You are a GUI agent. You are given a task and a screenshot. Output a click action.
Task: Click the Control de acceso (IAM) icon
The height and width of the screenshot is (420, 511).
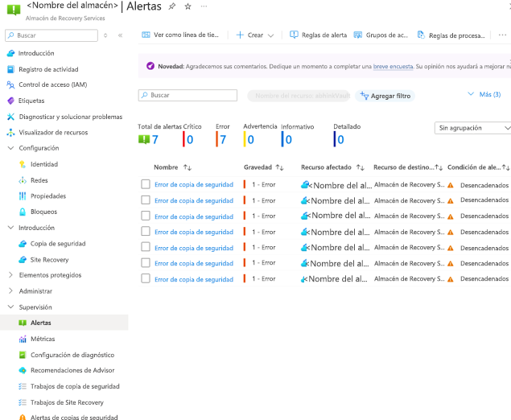pyautogui.click(x=10, y=84)
